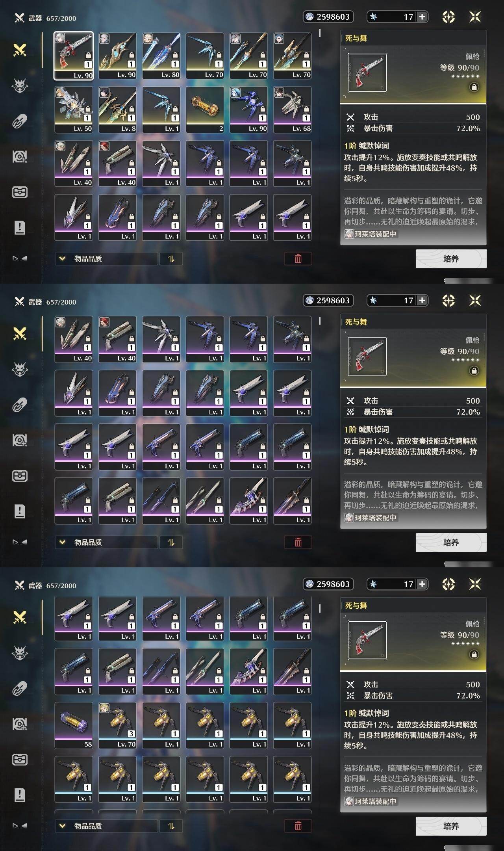The image size is (504, 851).
Task: Select the purple tube item with count 58
Action: tap(74, 725)
